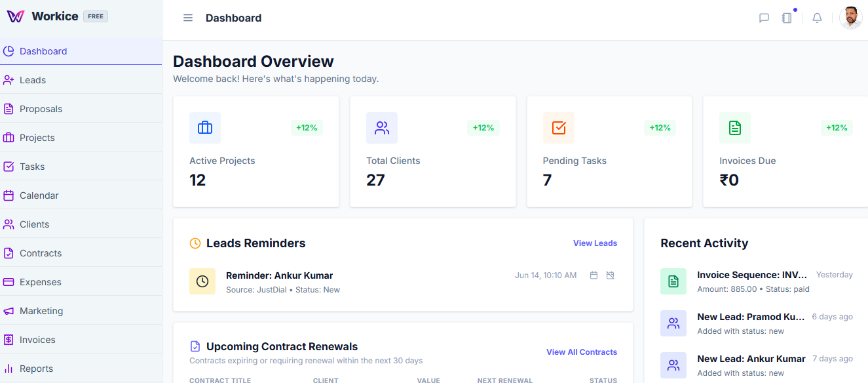Open the View Leads link
This screenshot has height=383, width=868.
[x=595, y=243]
